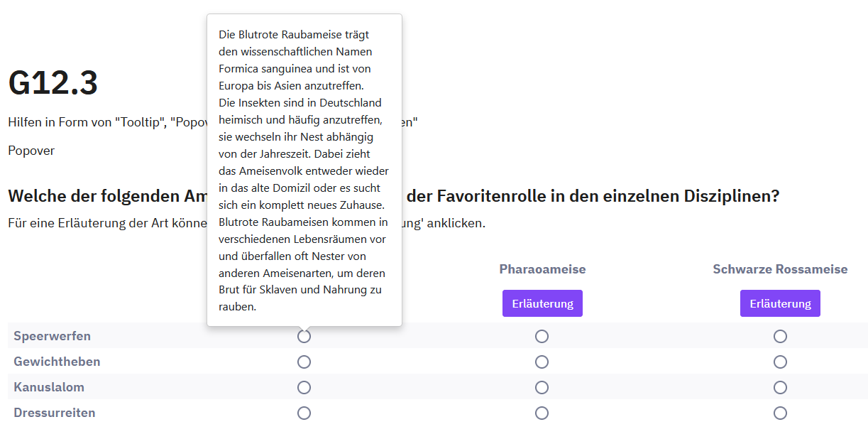Open Erläuterung for Pharaoameise
Screen dimensions: 868x439
(542, 303)
